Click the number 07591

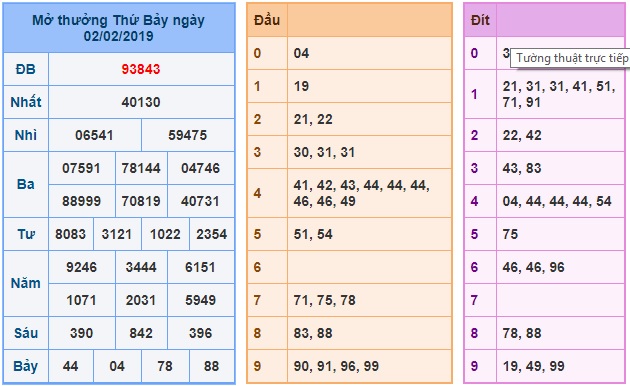tap(81, 168)
